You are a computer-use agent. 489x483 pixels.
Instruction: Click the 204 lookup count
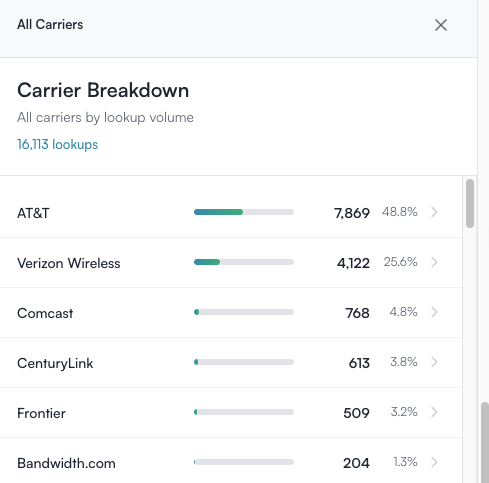(356, 463)
